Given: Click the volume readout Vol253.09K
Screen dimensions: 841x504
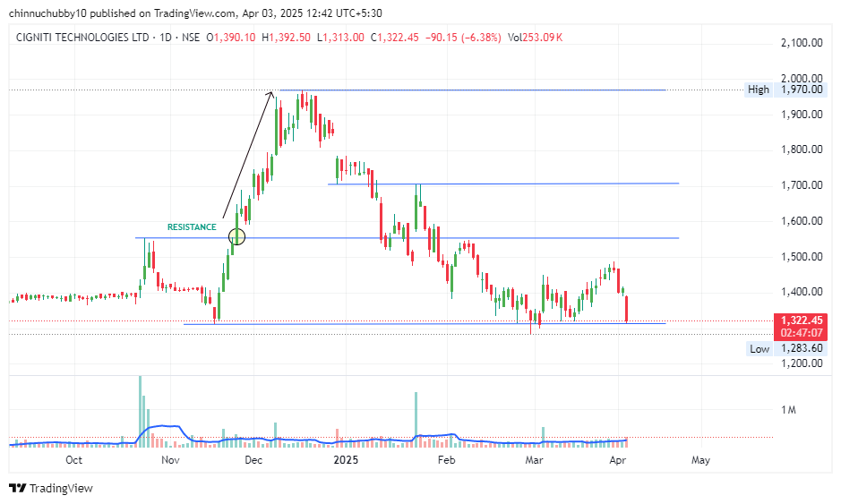Looking at the screenshot, I should [536, 38].
